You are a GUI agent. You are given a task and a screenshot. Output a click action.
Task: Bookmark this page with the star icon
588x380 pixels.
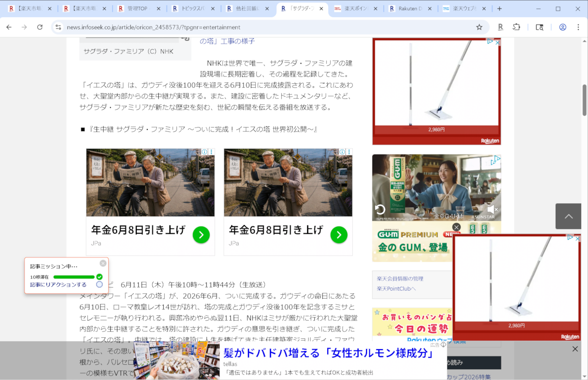point(479,27)
